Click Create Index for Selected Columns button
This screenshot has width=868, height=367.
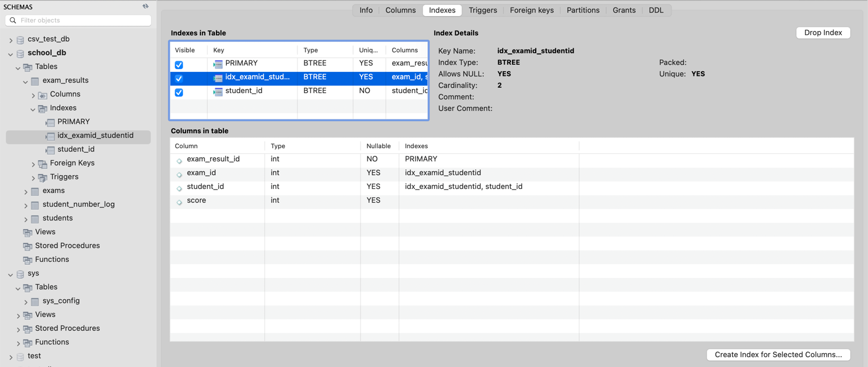point(778,354)
